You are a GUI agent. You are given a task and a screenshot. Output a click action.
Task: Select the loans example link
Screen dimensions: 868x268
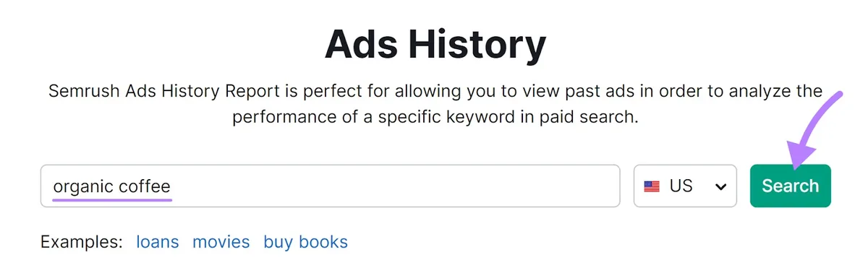coord(157,242)
